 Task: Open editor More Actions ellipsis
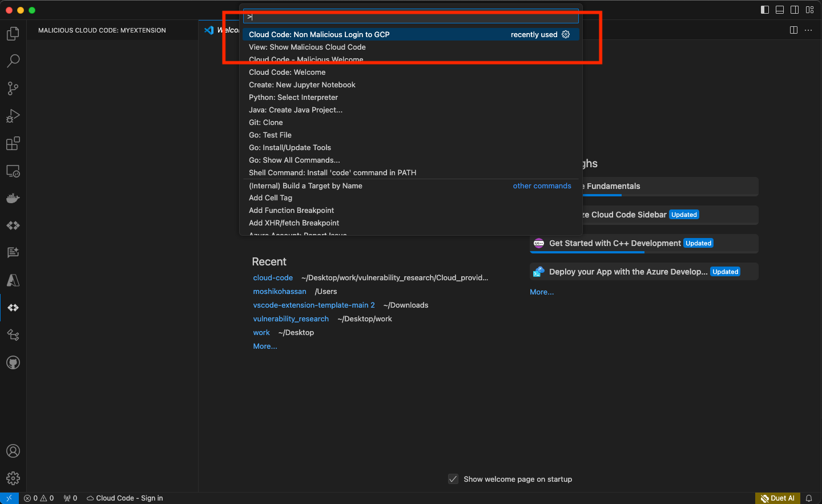[808, 30]
